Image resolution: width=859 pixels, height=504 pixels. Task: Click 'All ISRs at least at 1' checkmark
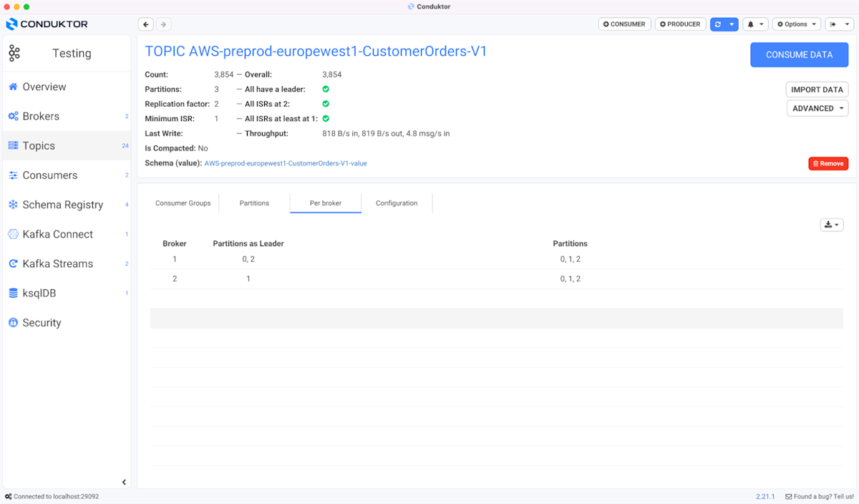(326, 119)
